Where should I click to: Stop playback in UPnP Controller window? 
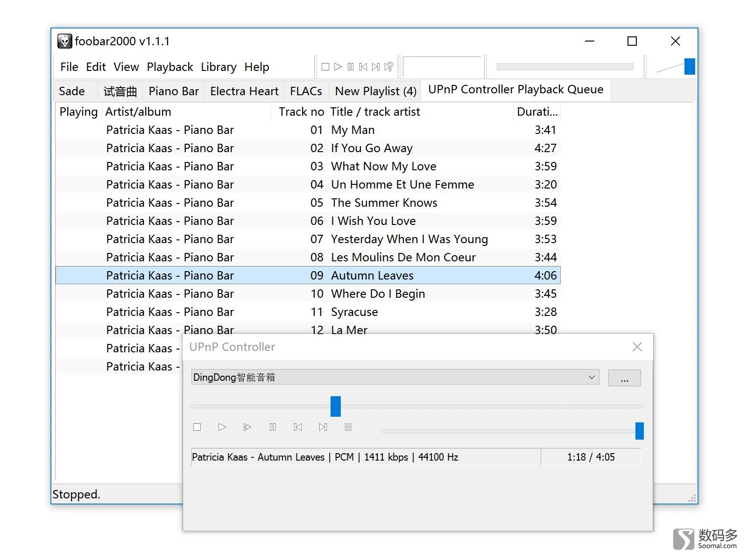point(197,427)
